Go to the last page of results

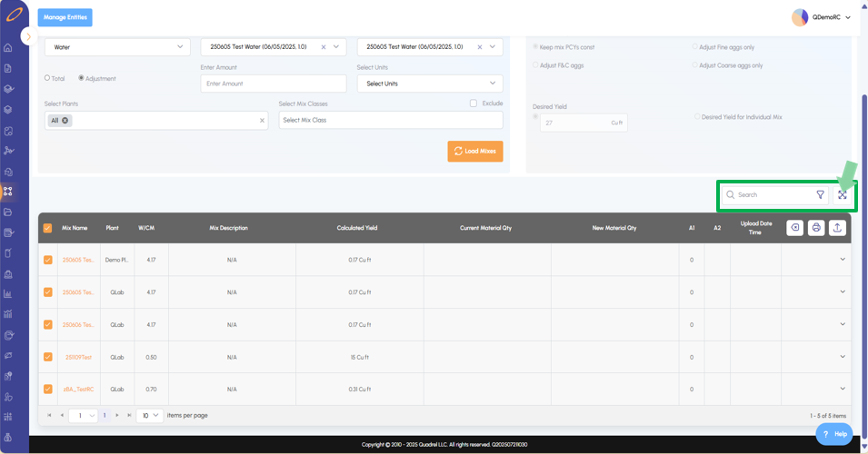[x=130, y=415]
